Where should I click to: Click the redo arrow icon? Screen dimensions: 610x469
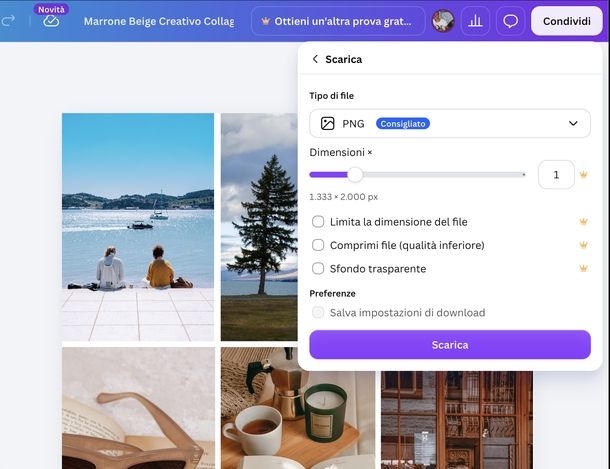point(8,20)
